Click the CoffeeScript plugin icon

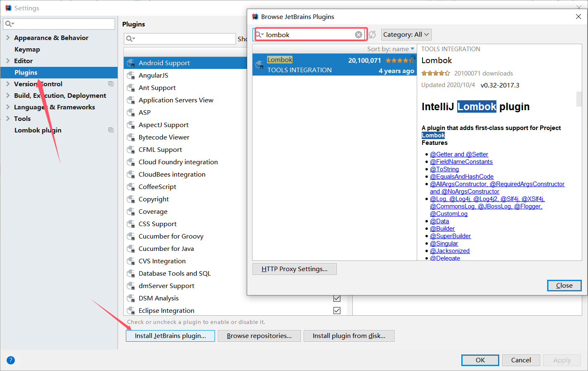click(x=131, y=187)
